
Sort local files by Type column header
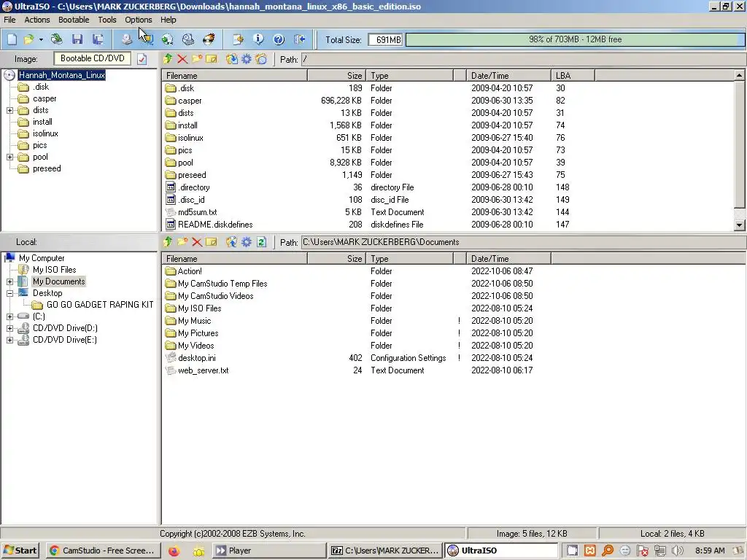click(x=410, y=259)
